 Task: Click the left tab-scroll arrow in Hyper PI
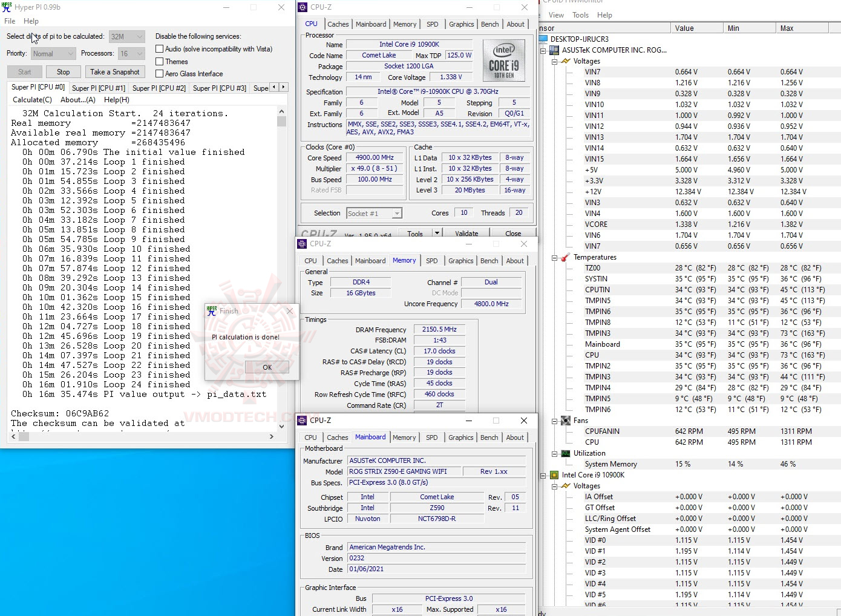pyautogui.click(x=274, y=87)
